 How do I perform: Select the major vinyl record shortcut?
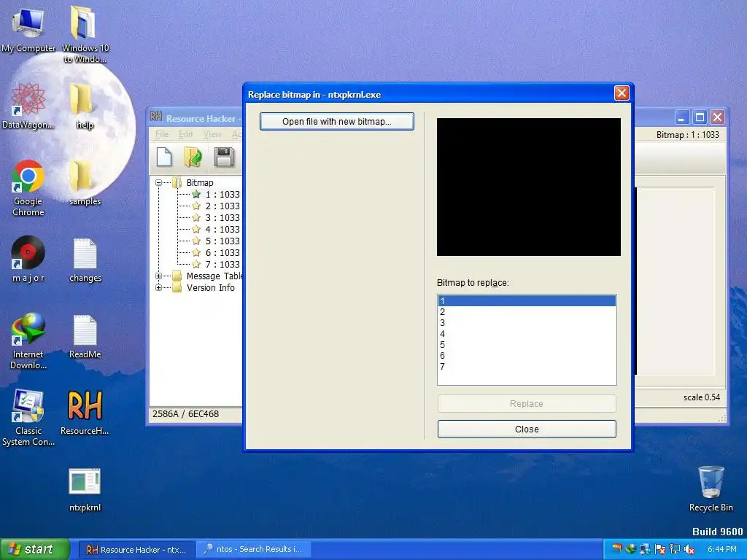point(28,259)
